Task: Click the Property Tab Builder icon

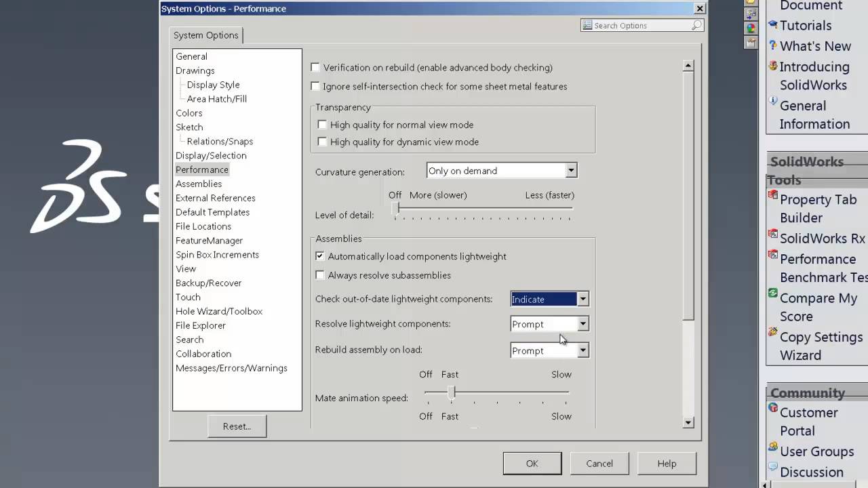Action: 772,195
